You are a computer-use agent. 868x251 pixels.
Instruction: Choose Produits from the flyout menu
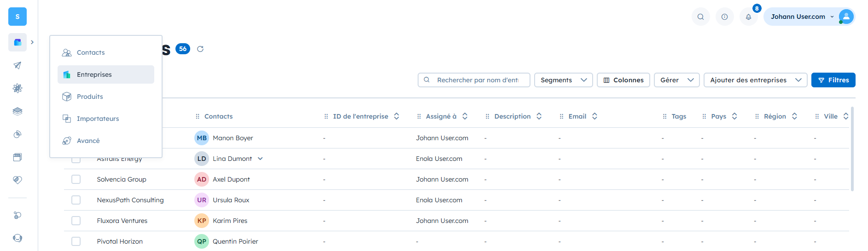click(x=90, y=97)
